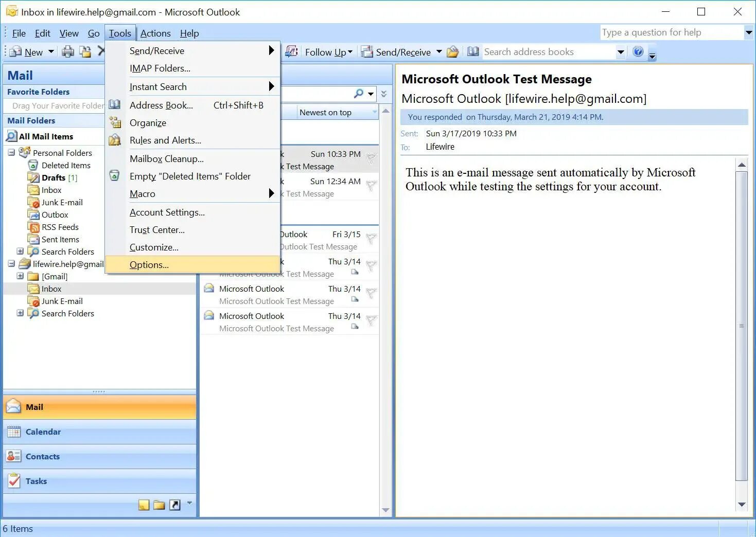Select the Sent Items folder

pos(60,239)
